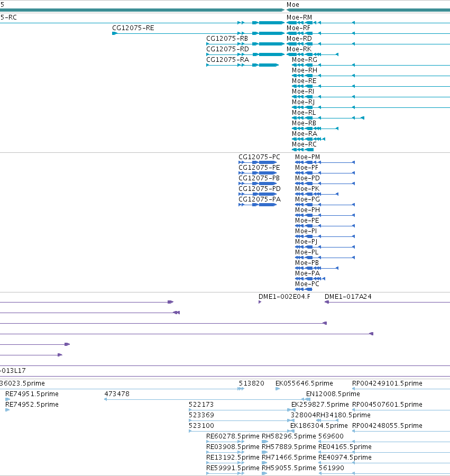The height and width of the screenshot is (476, 450).
Task: Select the Moe-RM transcript label
Action: [299, 17]
